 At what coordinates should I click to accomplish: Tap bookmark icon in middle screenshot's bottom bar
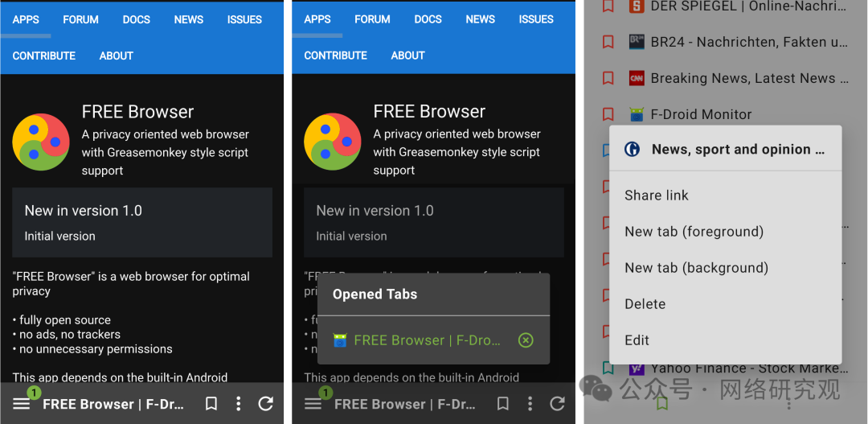502,404
